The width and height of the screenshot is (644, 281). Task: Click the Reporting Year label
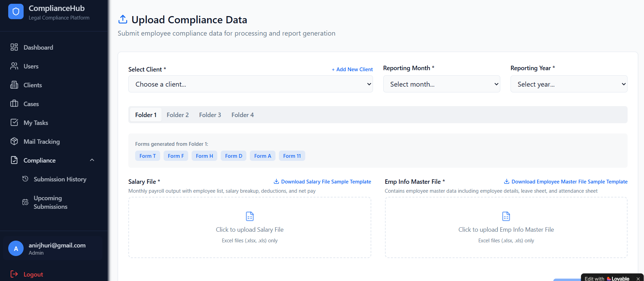point(533,68)
